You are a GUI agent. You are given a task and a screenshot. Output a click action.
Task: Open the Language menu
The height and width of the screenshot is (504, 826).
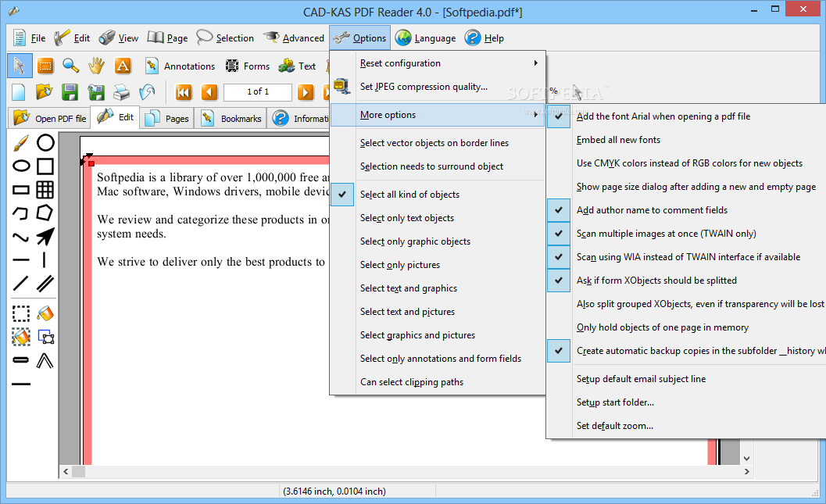point(426,38)
